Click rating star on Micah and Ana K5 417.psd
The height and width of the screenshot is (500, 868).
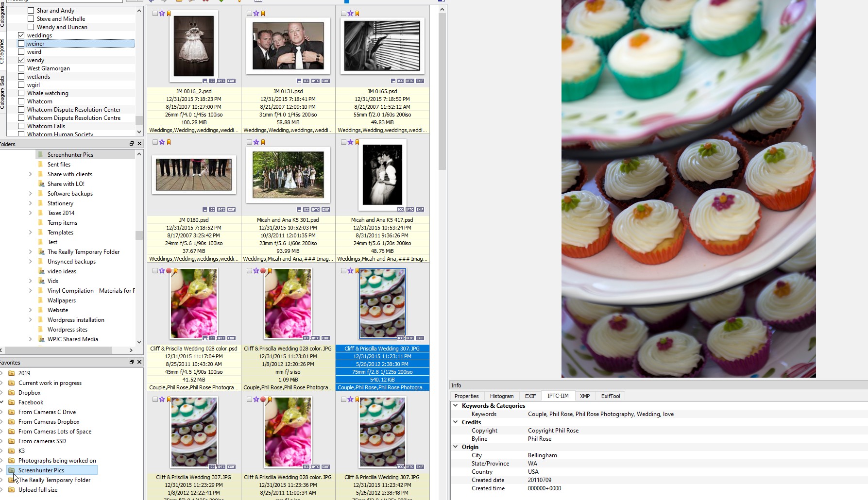tap(350, 142)
